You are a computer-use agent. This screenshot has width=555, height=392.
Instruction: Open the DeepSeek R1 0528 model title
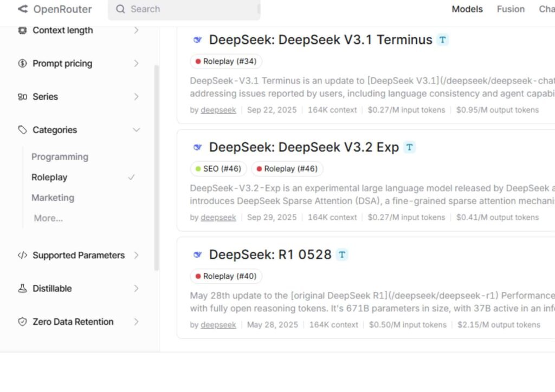click(x=270, y=254)
